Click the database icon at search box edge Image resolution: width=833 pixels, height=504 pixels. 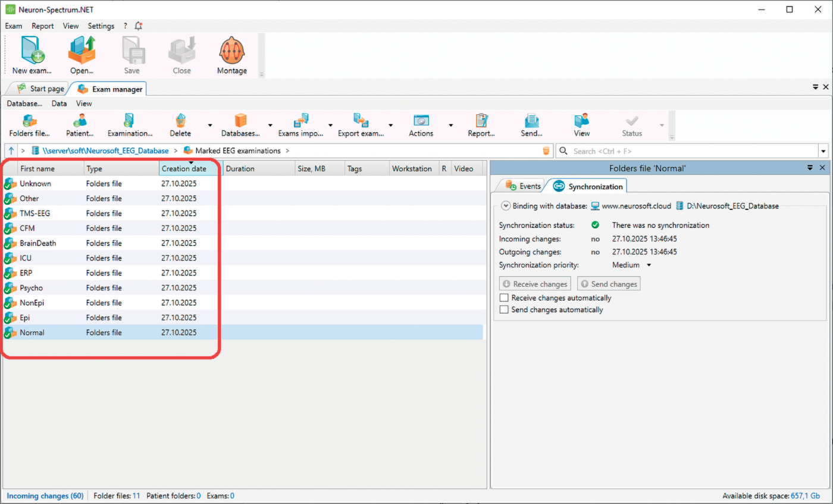pyautogui.click(x=546, y=151)
